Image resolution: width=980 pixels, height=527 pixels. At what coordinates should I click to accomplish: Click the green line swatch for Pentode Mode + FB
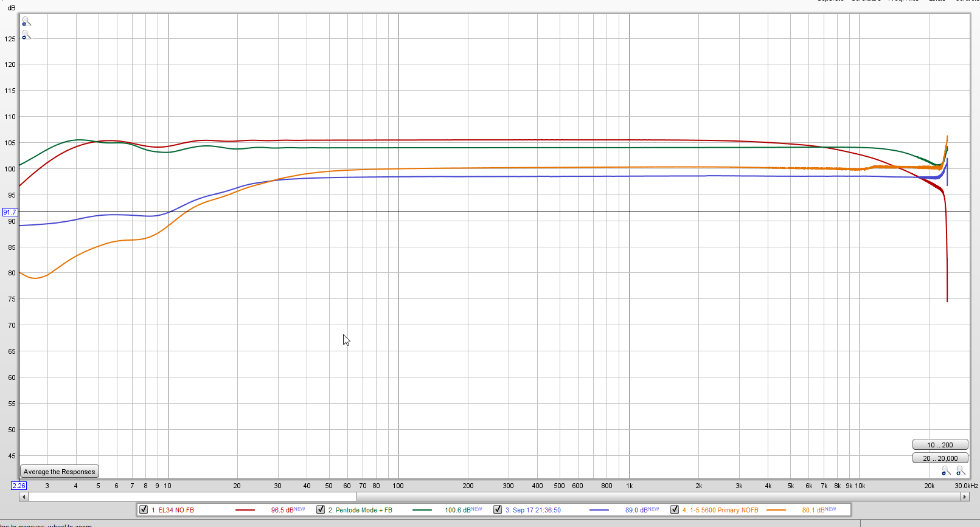[422, 510]
